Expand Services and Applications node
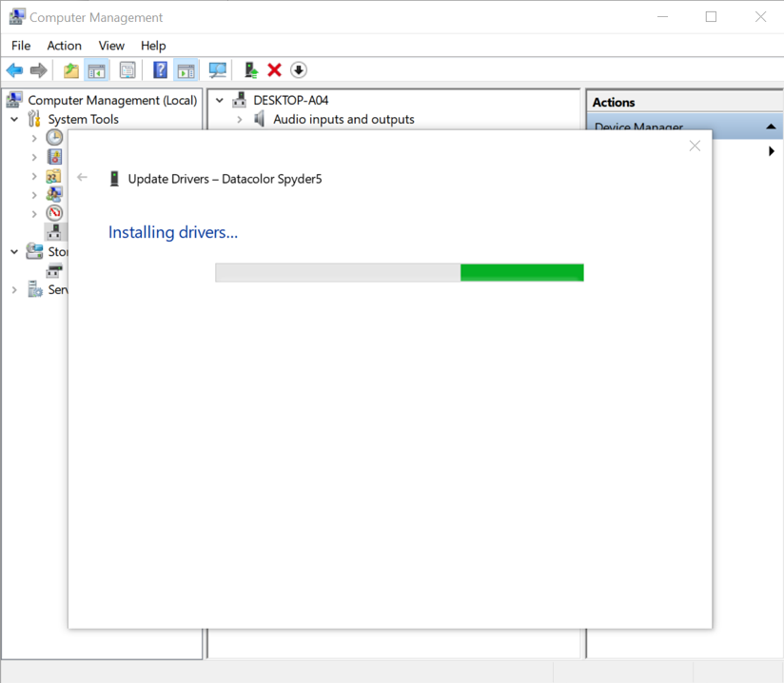 (x=14, y=290)
